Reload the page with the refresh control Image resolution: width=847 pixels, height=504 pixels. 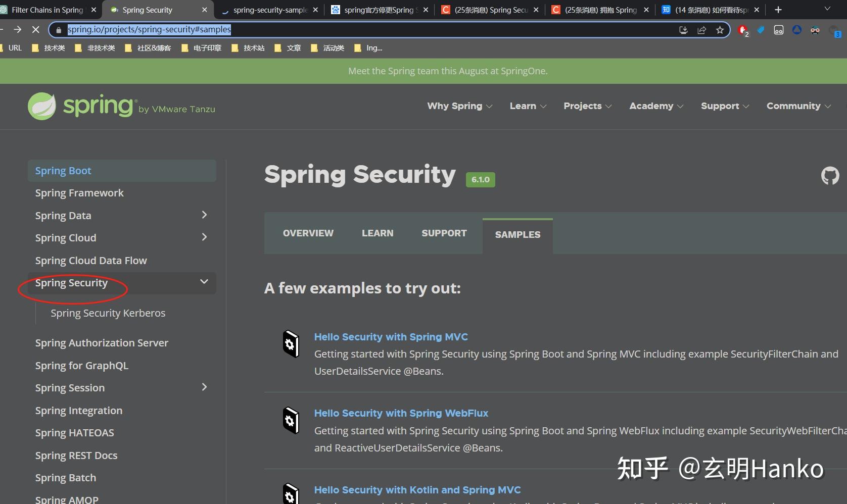[35, 30]
